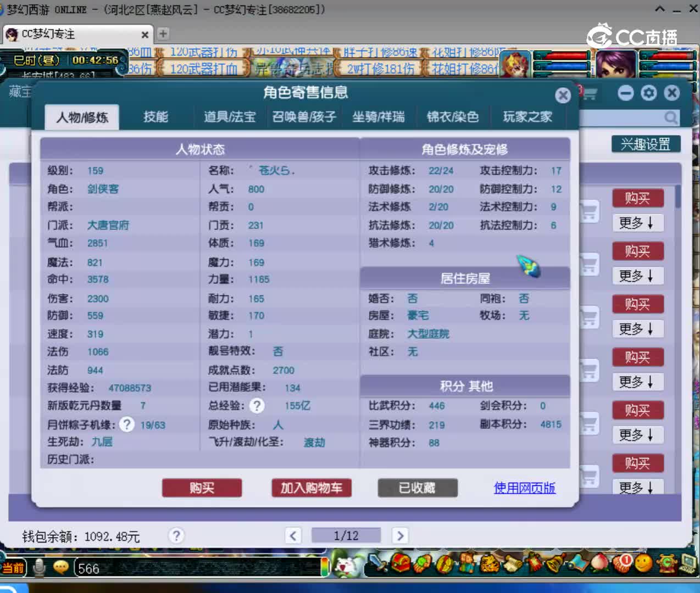Close the CC梦幻专注 browser tab
700x593 pixels.
pos(145,35)
